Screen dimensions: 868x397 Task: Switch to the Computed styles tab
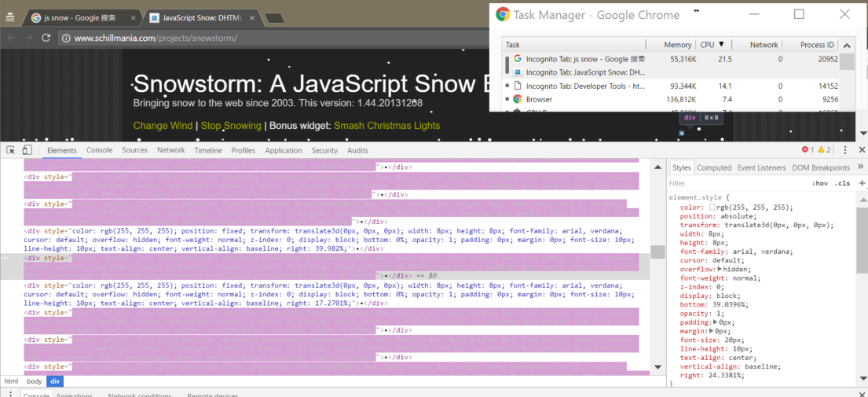coord(714,167)
